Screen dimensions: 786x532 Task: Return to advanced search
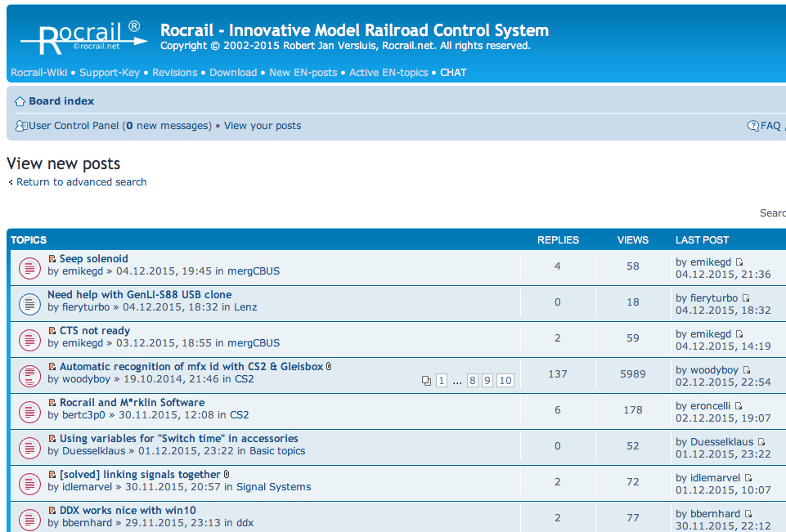[82, 182]
